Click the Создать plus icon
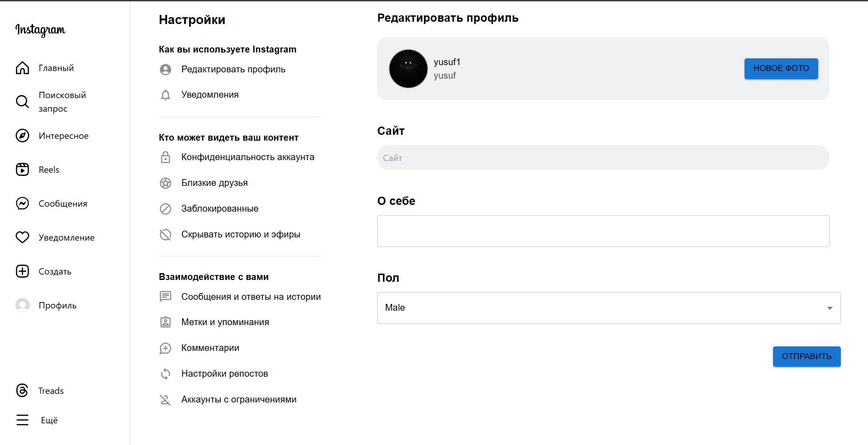Screen dimensions: 868x445 point(22,271)
